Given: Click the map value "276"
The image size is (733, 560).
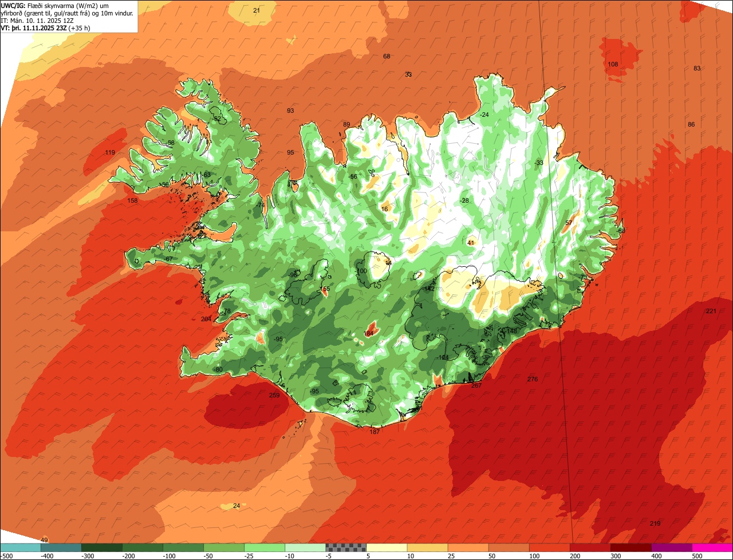Looking at the screenshot, I should point(533,379).
